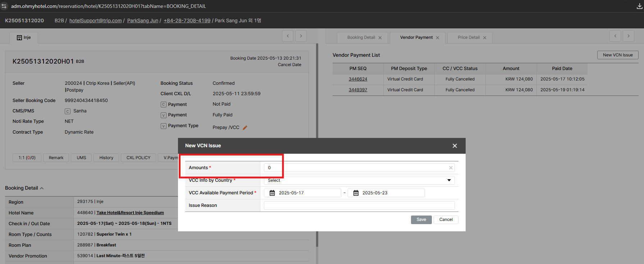Open the start date calendar icon for 2025-05-17
The height and width of the screenshot is (264, 644).
click(272, 193)
